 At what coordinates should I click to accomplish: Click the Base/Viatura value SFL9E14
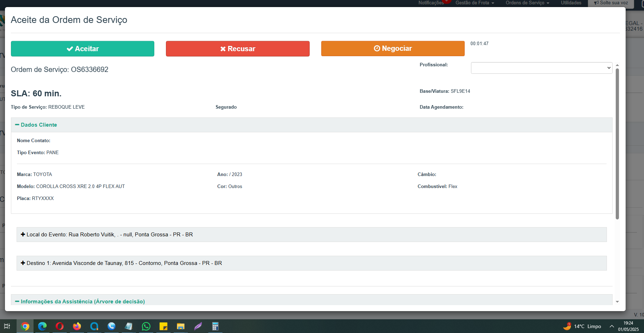(x=460, y=91)
